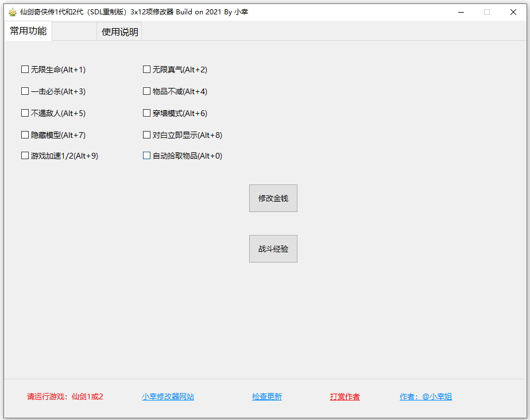Click the 战斗经验 button
Image resolution: width=530 pixels, height=420 pixels.
[273, 249]
